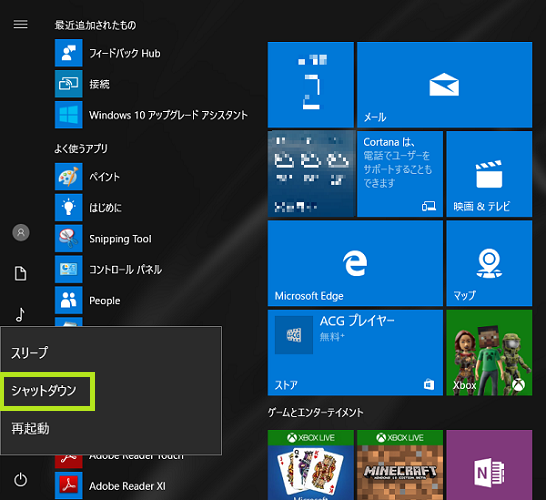Click the コントロール パネル label

point(125,269)
